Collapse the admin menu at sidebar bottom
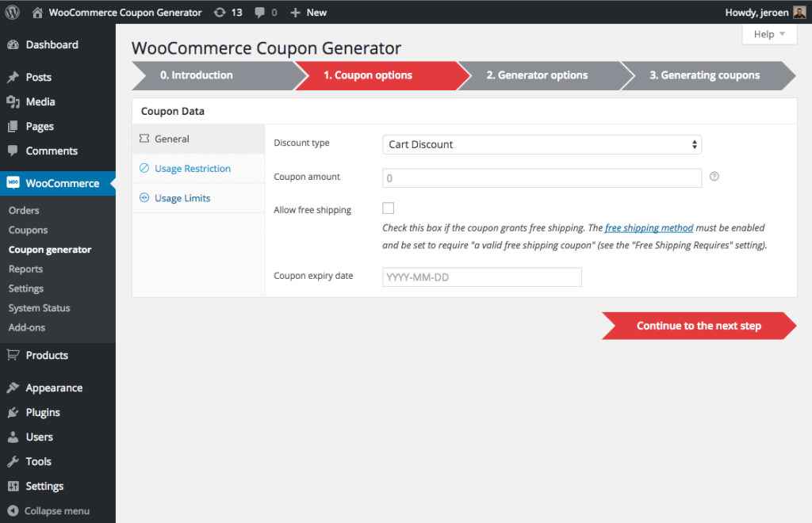 point(48,510)
